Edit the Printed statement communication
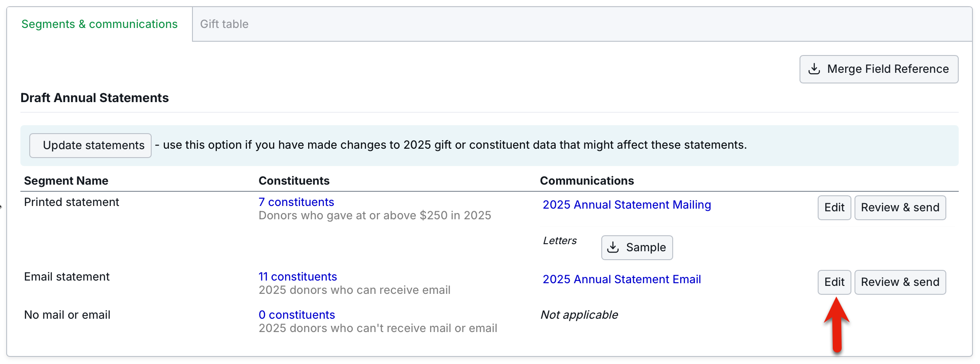 coord(834,207)
